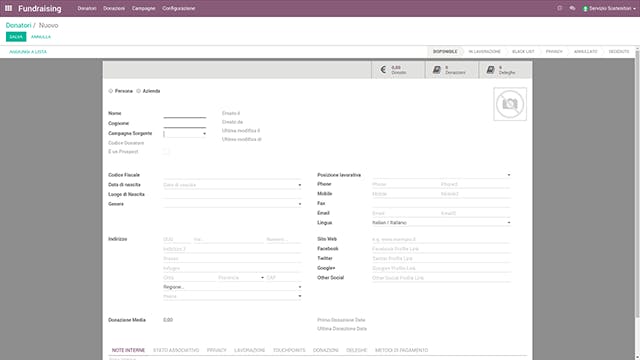Open the Configurazione top menu

[179, 8]
